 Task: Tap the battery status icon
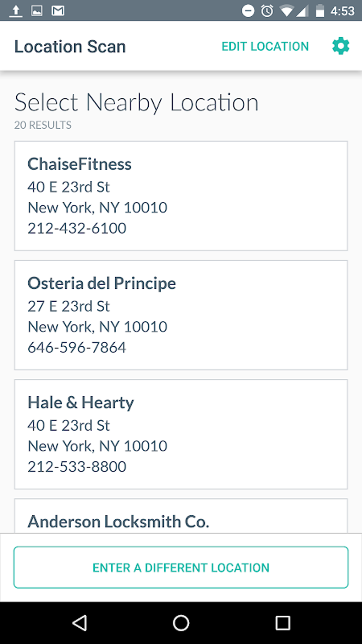point(320,11)
